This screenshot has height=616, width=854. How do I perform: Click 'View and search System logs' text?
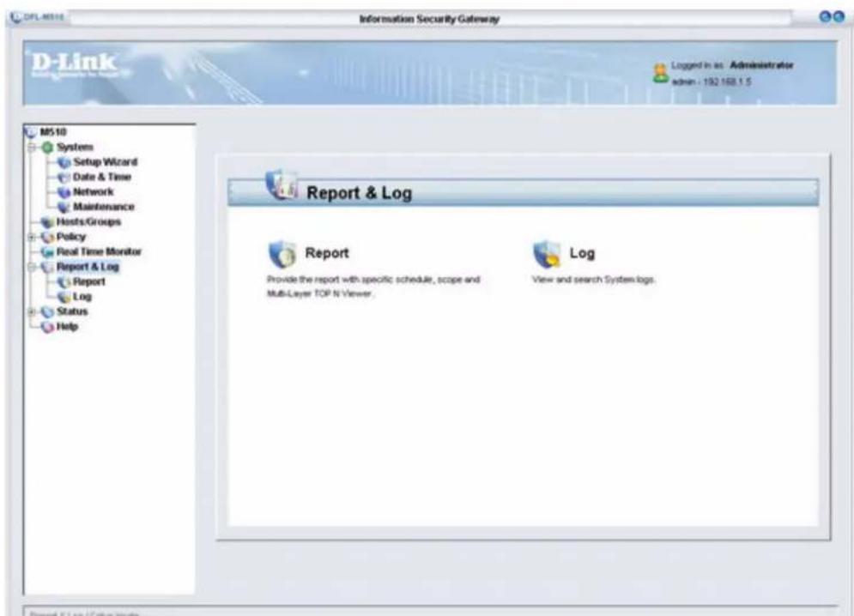[594, 280]
